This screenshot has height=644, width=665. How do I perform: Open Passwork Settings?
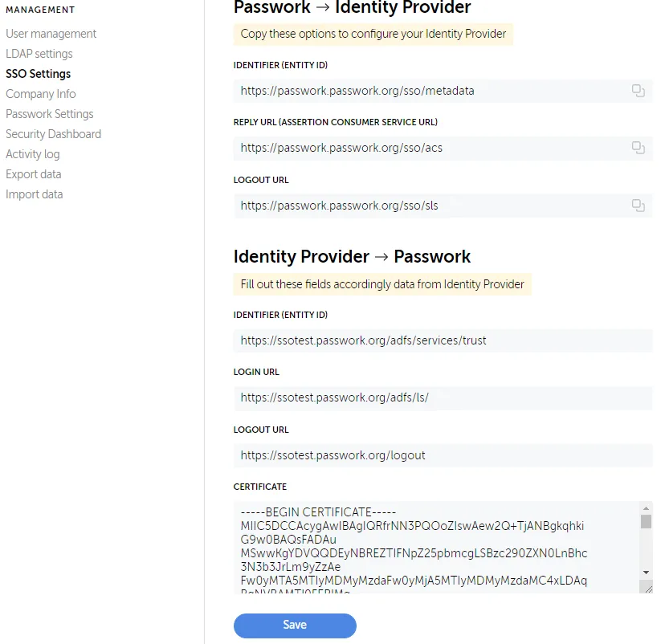[49, 114]
